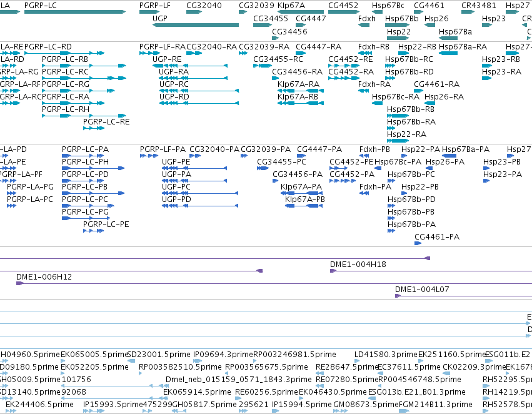Image resolution: width=532 pixels, height=414 pixels.
Task: Click transcript PGRP-LC-RE
Action: point(106,121)
